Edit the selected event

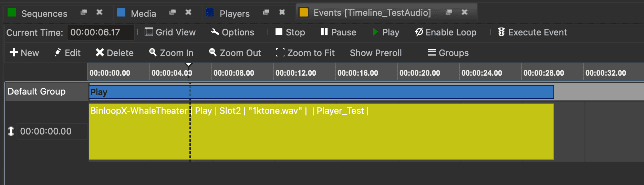click(x=67, y=53)
